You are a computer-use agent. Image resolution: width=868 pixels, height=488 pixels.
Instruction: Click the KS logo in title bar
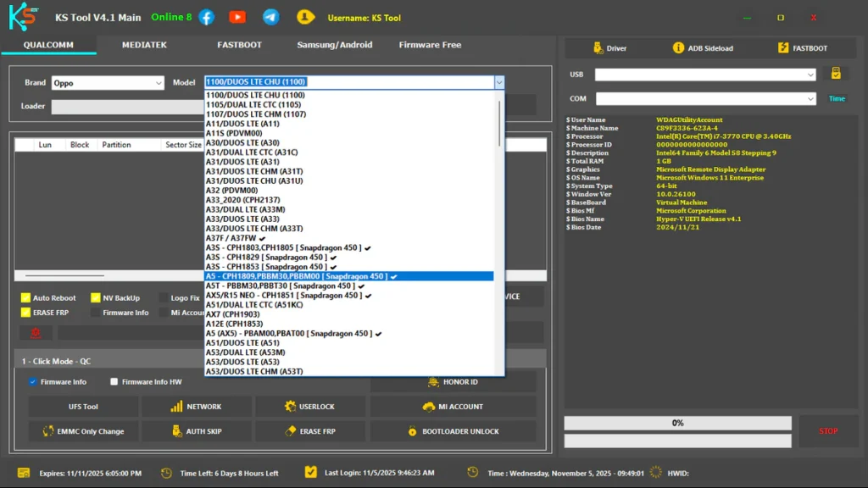24,17
